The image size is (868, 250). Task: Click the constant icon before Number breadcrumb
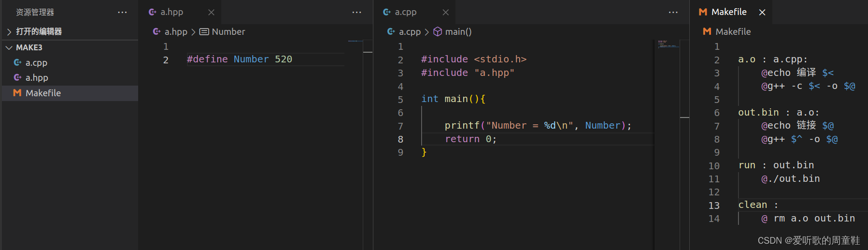point(204,31)
